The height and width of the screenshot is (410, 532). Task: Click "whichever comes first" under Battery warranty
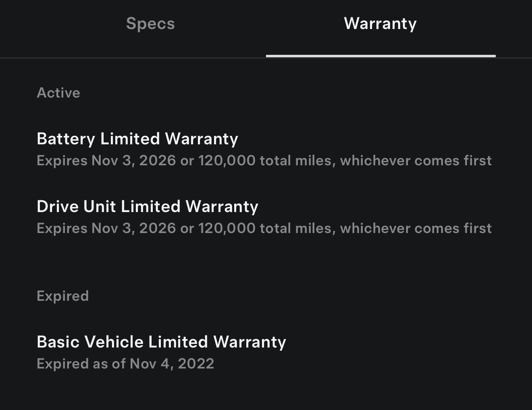[416, 160]
